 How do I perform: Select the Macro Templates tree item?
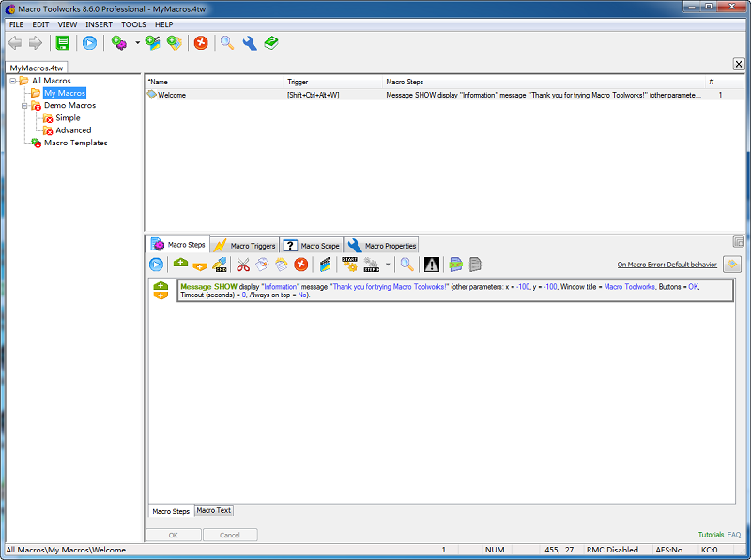tap(75, 143)
